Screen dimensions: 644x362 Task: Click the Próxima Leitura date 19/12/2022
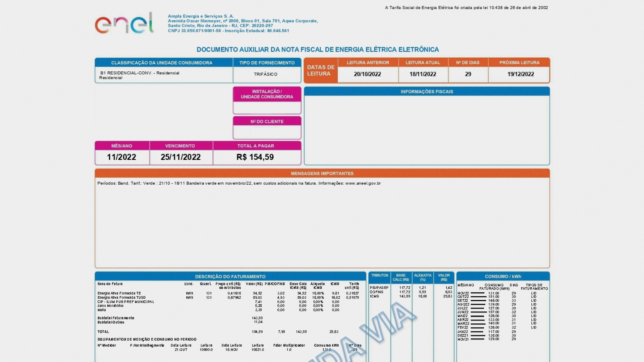[520, 74]
